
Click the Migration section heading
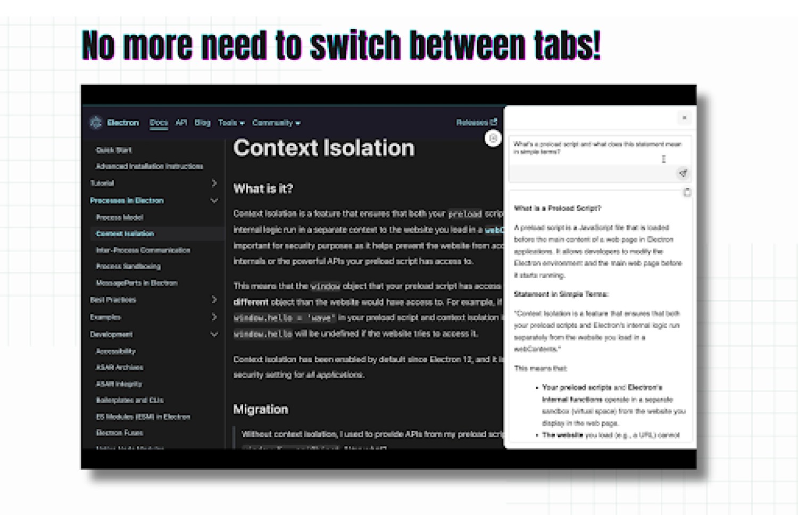261,409
